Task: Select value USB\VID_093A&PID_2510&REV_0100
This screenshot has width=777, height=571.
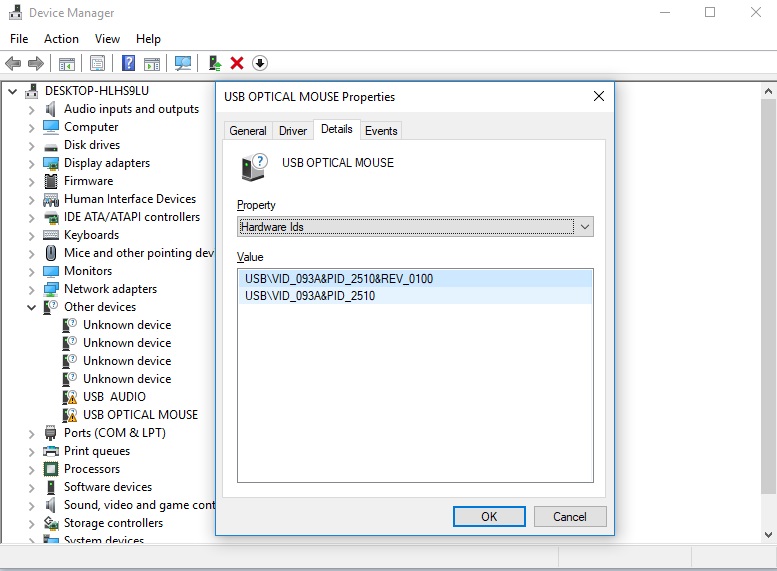Action: click(415, 279)
